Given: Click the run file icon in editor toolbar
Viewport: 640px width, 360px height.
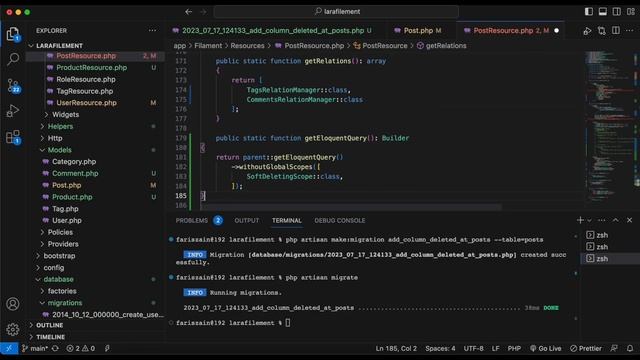Looking at the screenshot, I should point(587,31).
